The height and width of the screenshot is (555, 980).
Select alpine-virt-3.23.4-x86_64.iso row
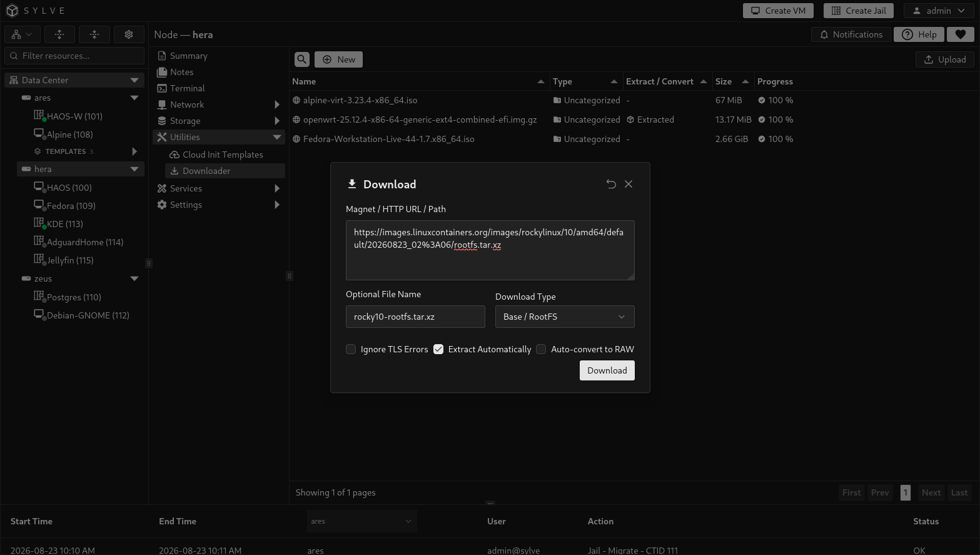coord(634,100)
